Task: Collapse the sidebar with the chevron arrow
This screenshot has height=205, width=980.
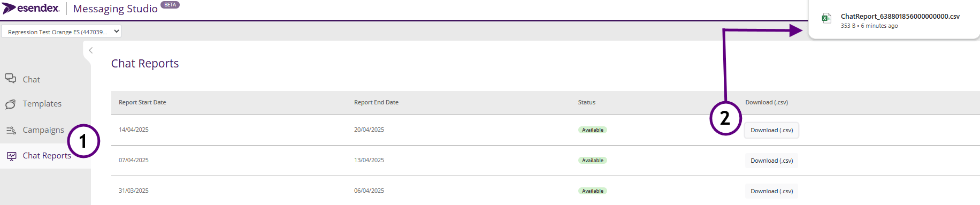Action: tap(91, 50)
